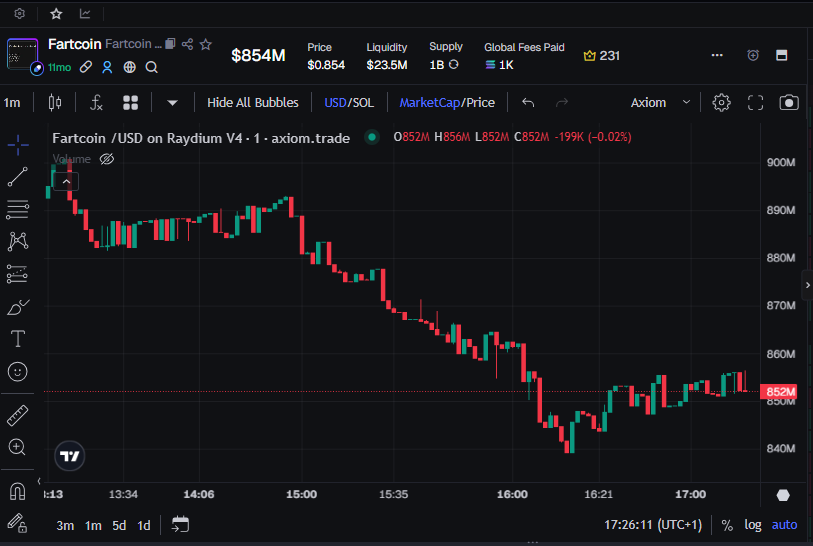Expand the dropdown arrow next to layouts
The image size is (813, 546).
point(172,103)
